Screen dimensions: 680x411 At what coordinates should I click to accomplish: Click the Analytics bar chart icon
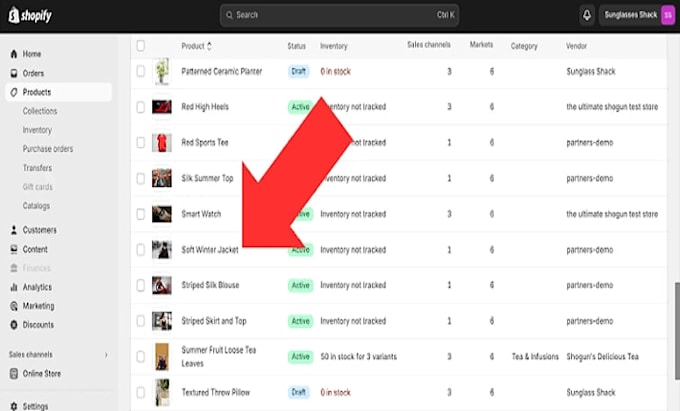coord(14,287)
